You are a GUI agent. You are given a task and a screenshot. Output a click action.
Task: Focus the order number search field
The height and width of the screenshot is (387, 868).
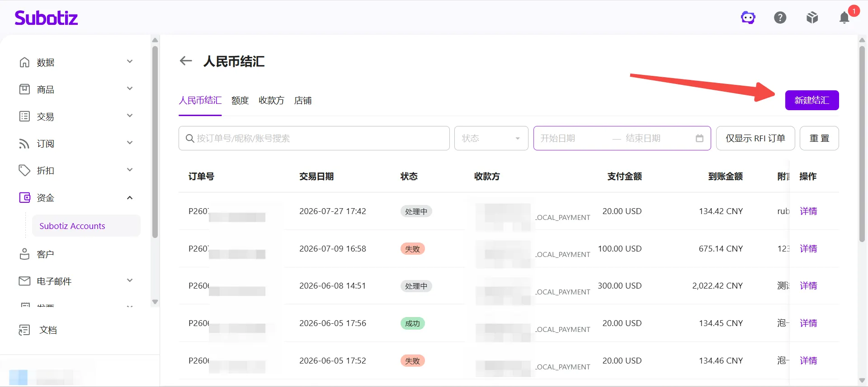coord(314,138)
